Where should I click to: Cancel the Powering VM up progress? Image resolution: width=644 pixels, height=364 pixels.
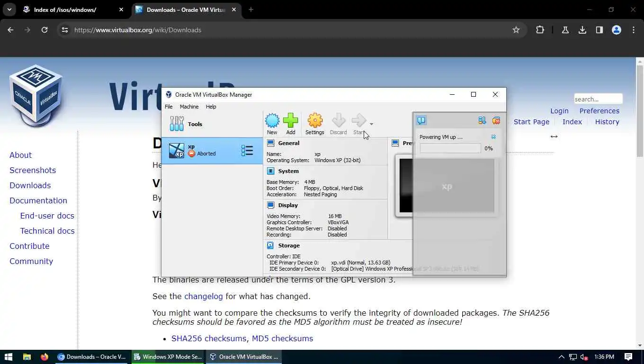pyautogui.click(x=493, y=137)
